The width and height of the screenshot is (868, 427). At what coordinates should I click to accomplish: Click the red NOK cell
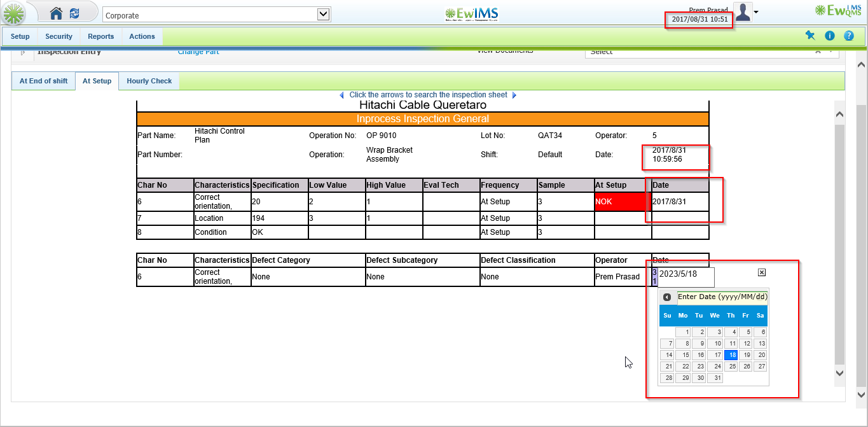623,202
